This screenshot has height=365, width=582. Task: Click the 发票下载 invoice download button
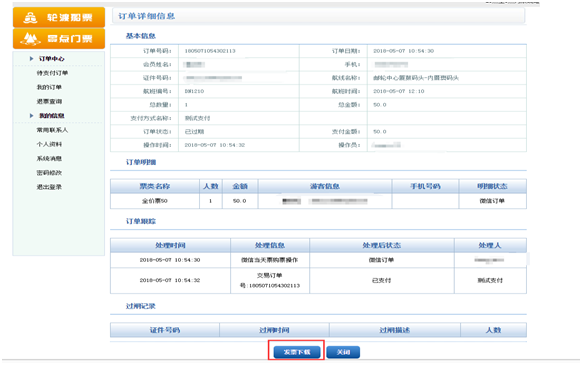coord(297,352)
